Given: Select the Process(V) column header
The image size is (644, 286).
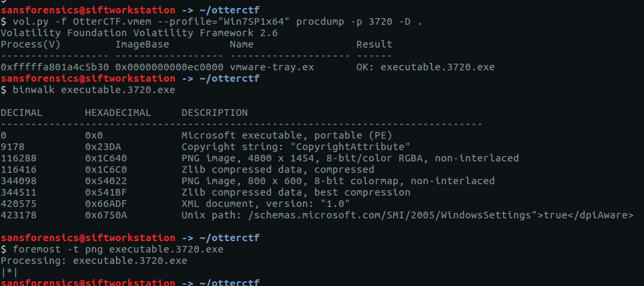Looking at the screenshot, I should tap(28, 44).
